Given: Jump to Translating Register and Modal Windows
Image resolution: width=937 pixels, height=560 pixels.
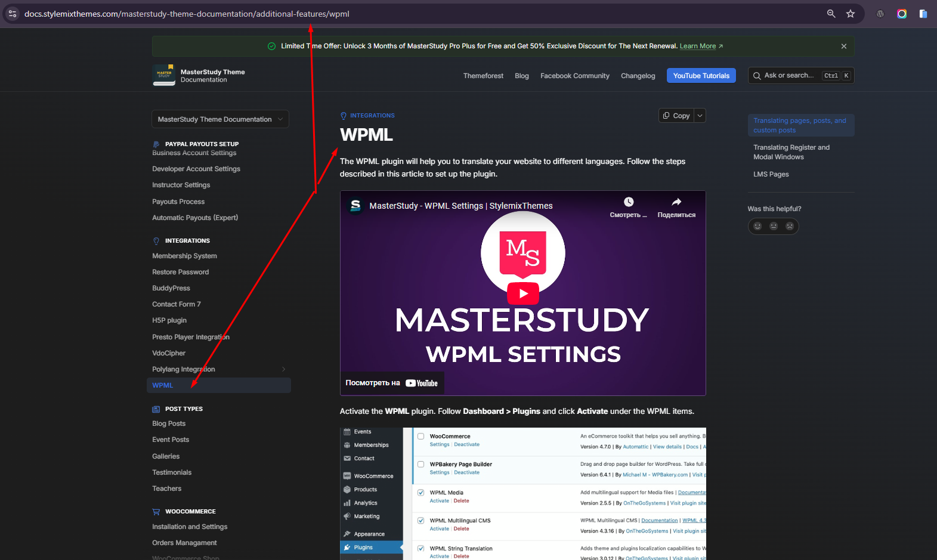Looking at the screenshot, I should [791, 152].
